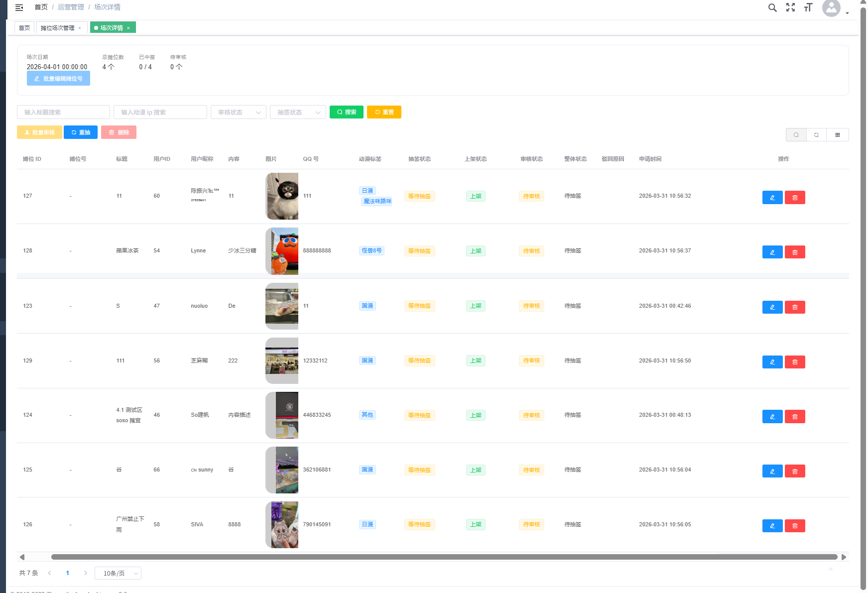Delete row with booth ID 128
This screenshot has width=868, height=593.
795,252
